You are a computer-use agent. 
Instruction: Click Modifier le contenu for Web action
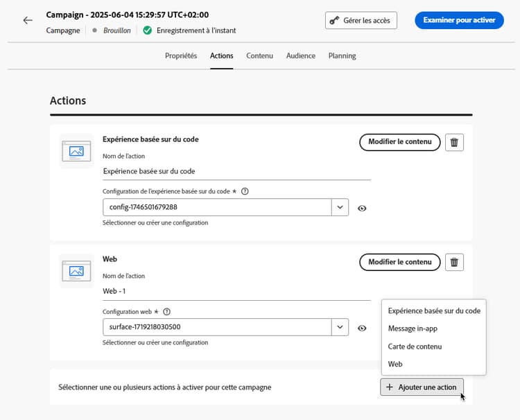tap(399, 262)
